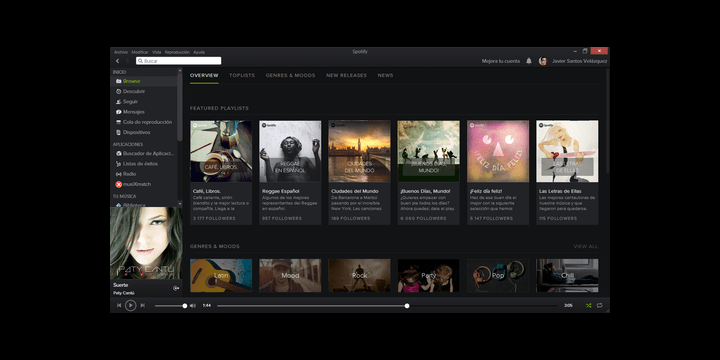
Task: Switch to the New Releases tab
Action: [346, 75]
